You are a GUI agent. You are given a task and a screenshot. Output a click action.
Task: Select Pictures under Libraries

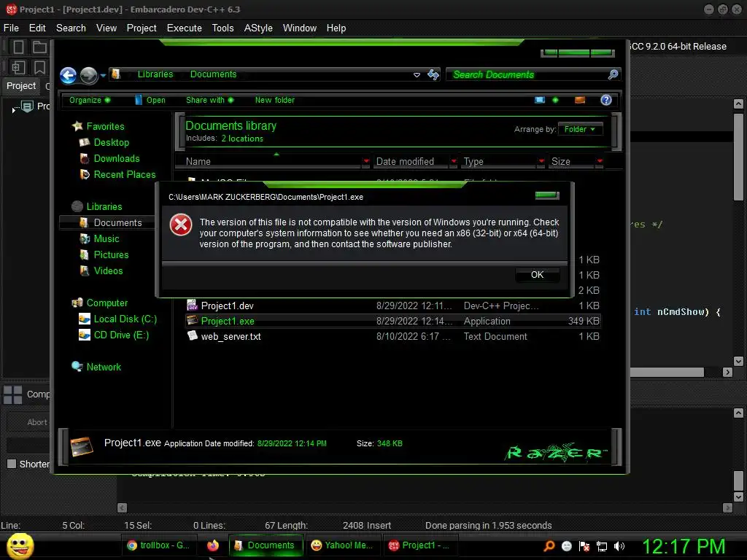[x=111, y=254]
